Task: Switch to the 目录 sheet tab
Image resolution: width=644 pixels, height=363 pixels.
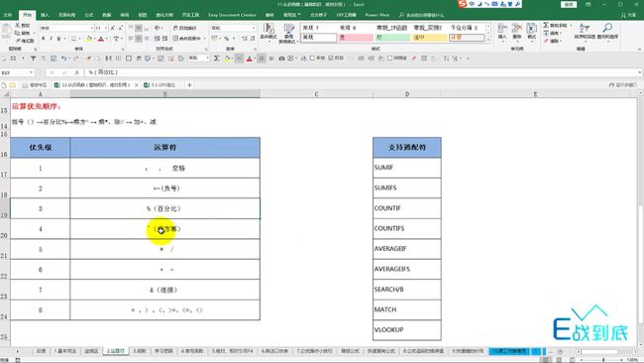Action: tap(41, 351)
